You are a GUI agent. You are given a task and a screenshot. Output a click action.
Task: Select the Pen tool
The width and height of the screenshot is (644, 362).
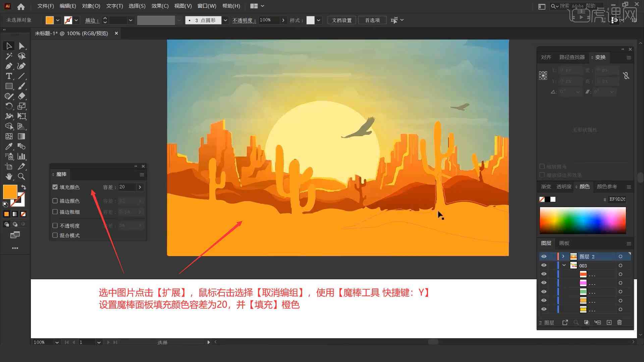click(8, 66)
